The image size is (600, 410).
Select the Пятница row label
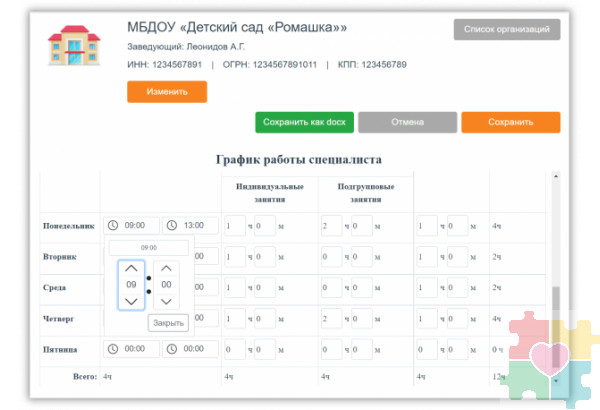coord(60,350)
